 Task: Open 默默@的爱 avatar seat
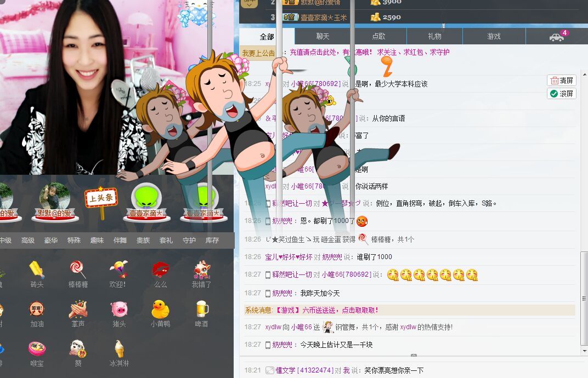pos(55,202)
